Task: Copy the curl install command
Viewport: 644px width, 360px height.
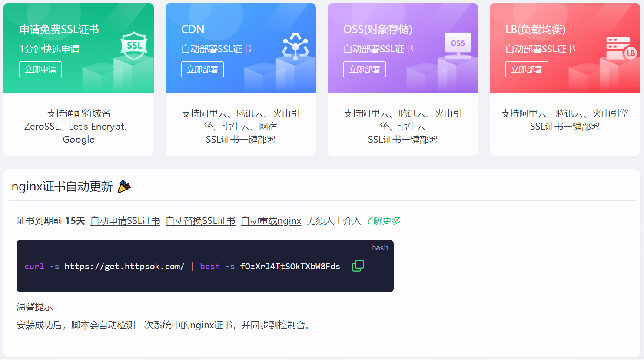Action: click(x=358, y=266)
